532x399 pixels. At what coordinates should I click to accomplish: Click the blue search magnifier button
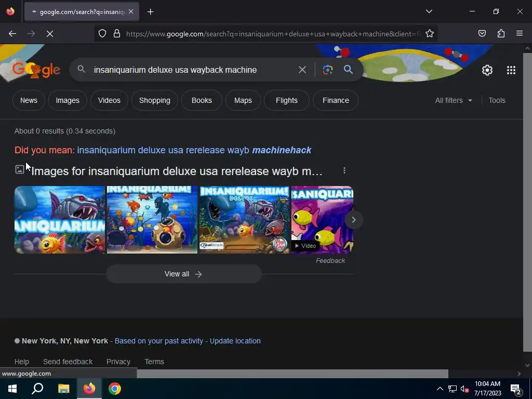point(348,70)
